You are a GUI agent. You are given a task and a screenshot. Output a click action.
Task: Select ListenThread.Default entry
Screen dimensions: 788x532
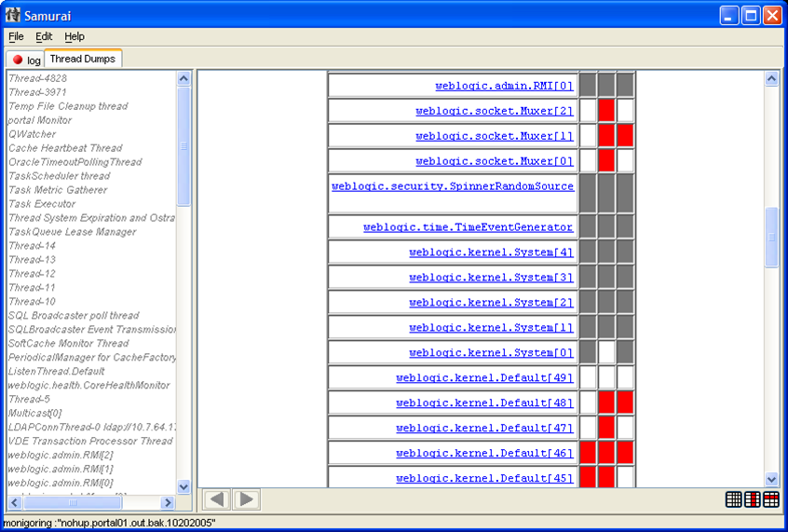pyautogui.click(x=56, y=372)
